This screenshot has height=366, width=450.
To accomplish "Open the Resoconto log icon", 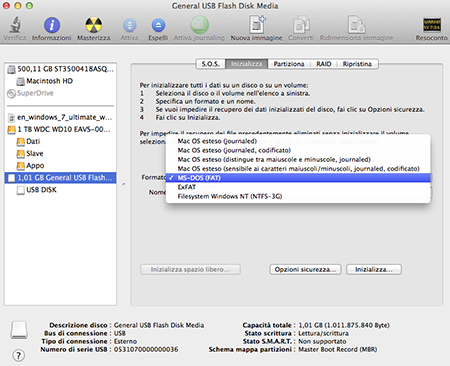I will pos(432,25).
